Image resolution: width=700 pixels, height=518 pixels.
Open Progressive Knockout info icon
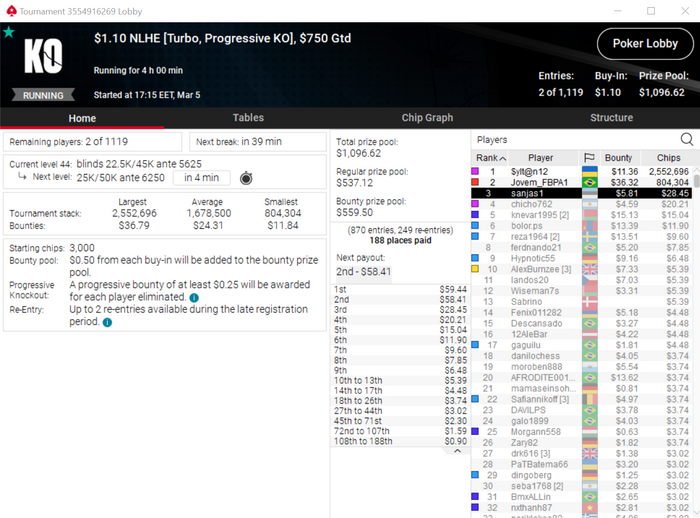(194, 298)
